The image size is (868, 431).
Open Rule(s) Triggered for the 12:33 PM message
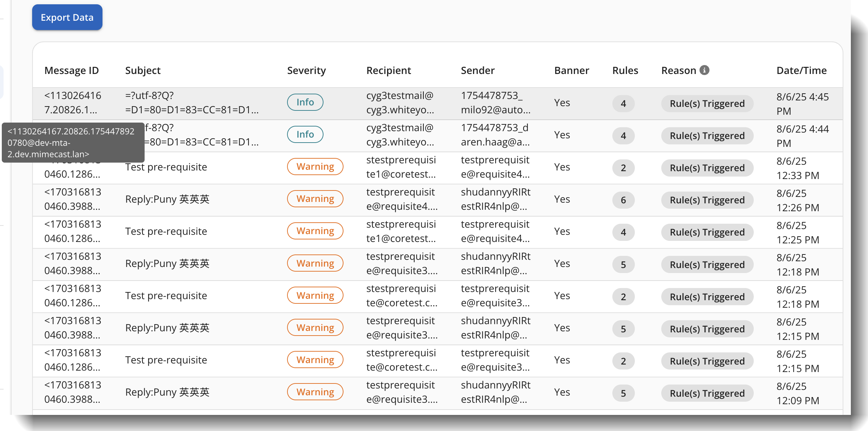point(707,168)
